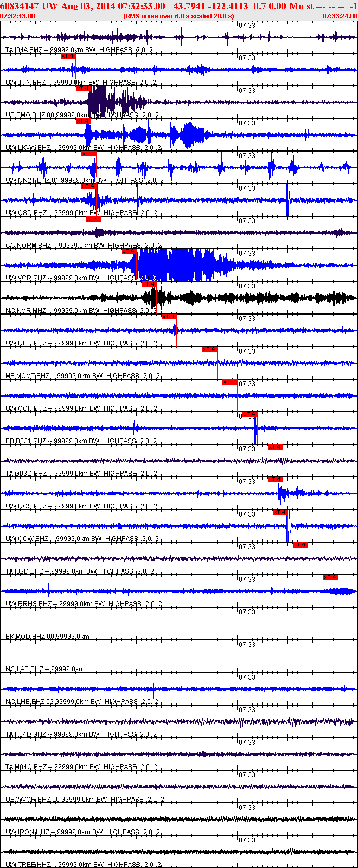This screenshot has height=868, width=358.
Task: Click the 07:33 tick label above TA I04A trace
Action: [x=247, y=26]
